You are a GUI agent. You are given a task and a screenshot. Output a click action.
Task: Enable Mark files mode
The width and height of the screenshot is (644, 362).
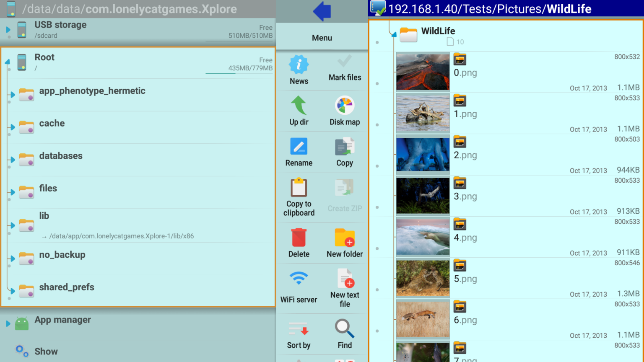(x=344, y=70)
